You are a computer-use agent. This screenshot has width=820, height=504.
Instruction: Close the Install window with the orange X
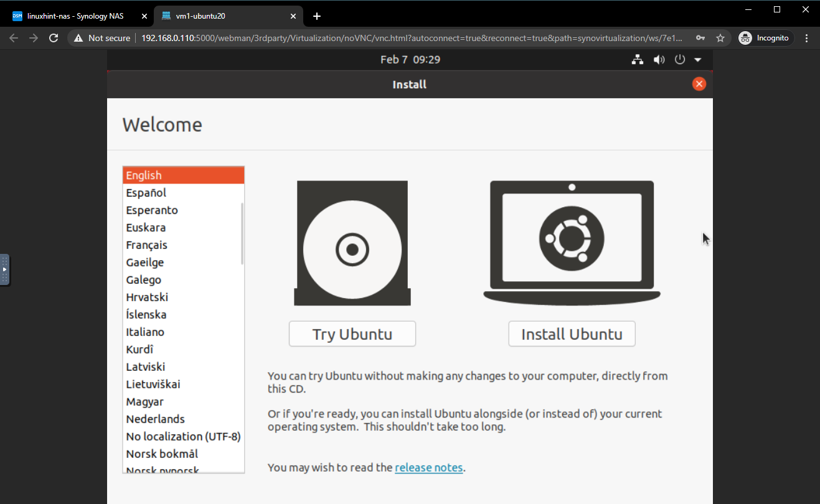tap(699, 84)
